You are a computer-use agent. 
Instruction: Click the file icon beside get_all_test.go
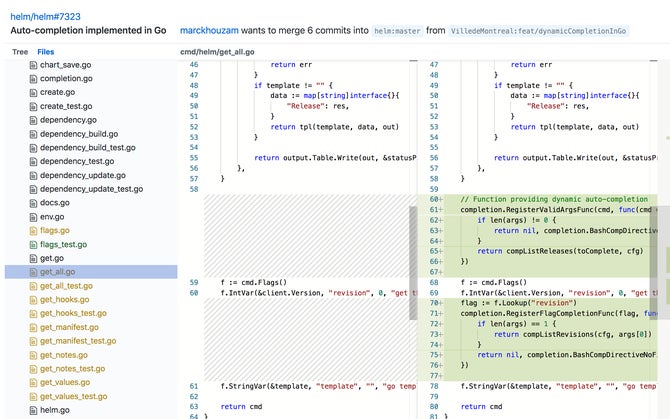tap(33, 287)
